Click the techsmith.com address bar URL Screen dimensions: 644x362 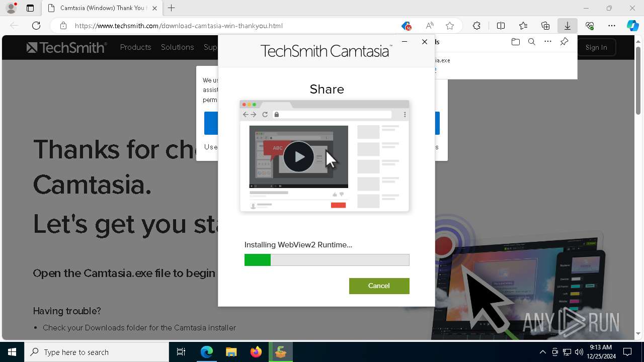tap(179, 26)
